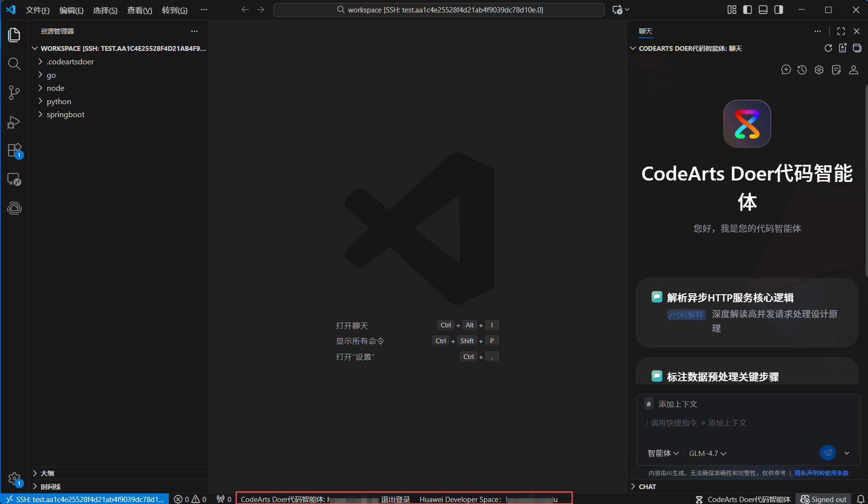
Task: Expand the python folder
Action: [x=118, y=101]
